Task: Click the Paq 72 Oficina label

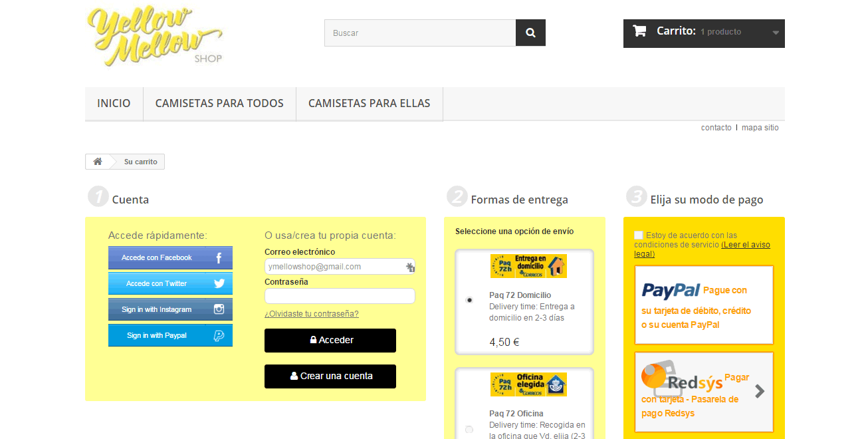Action: (516, 414)
